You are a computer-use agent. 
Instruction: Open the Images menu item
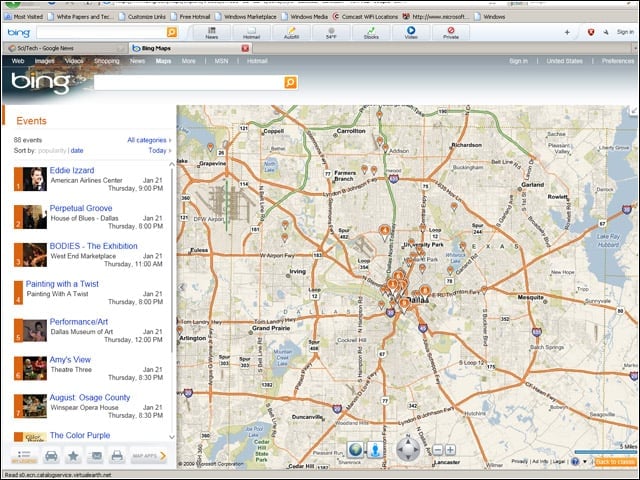click(44, 61)
